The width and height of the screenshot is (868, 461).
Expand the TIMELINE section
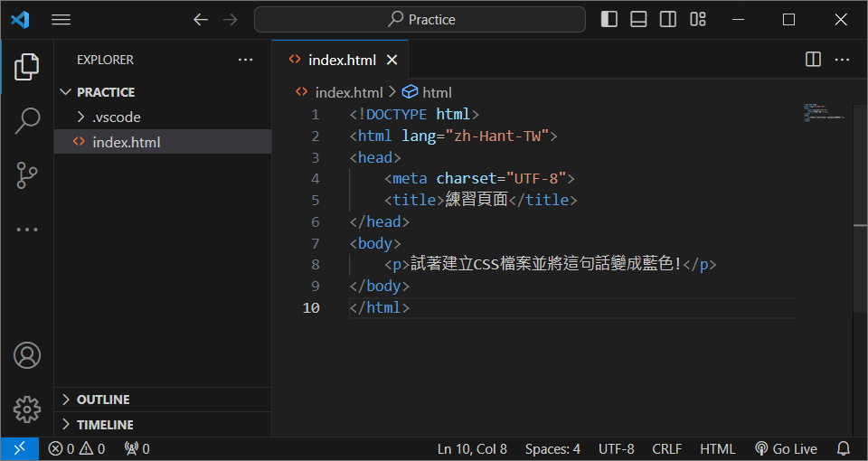point(104,425)
